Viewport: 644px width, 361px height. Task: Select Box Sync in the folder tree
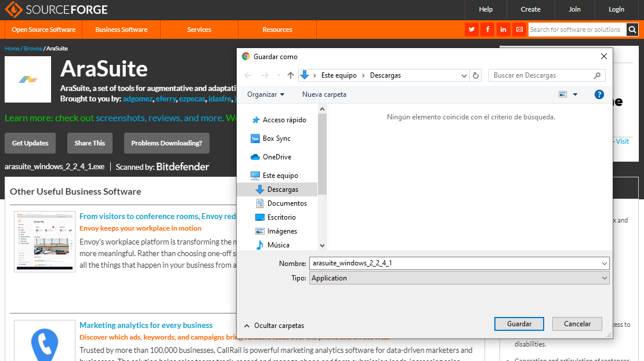pos(271,138)
